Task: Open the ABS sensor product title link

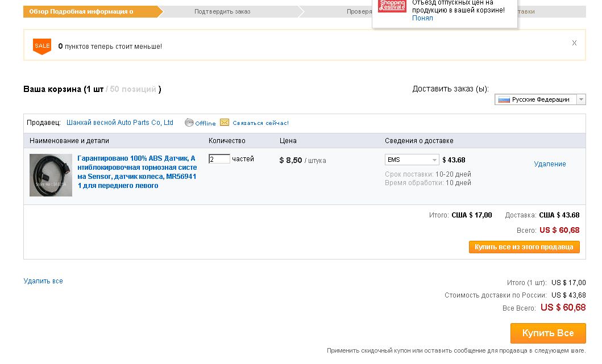Action: pyautogui.click(x=136, y=172)
